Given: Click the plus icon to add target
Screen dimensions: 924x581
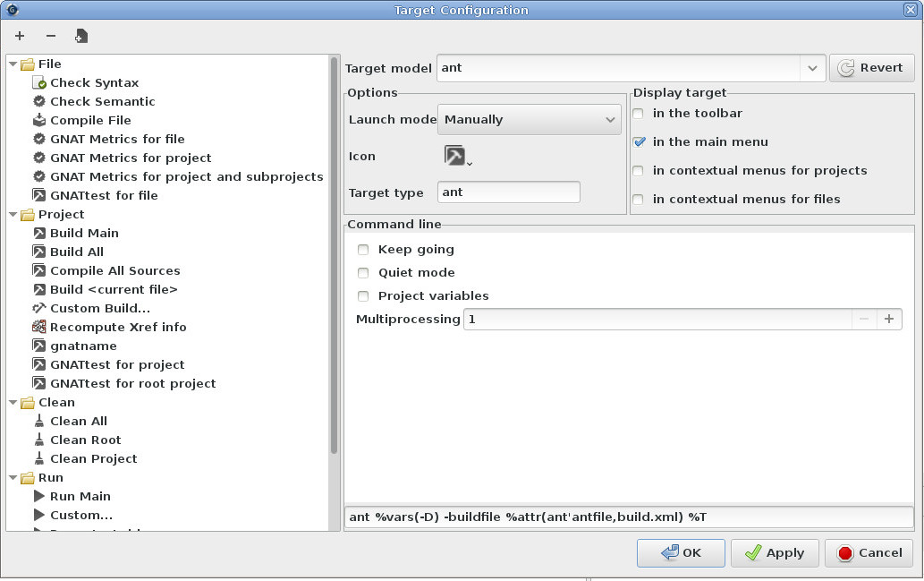Looking at the screenshot, I should click(20, 36).
